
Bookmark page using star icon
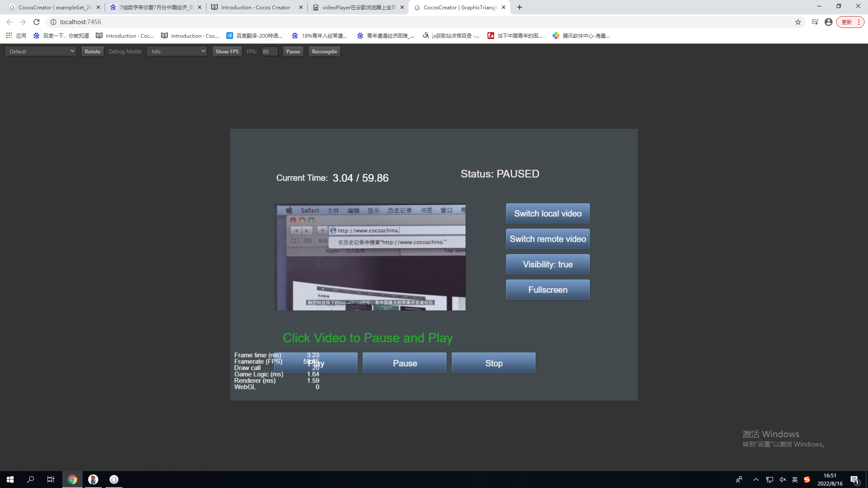(798, 22)
